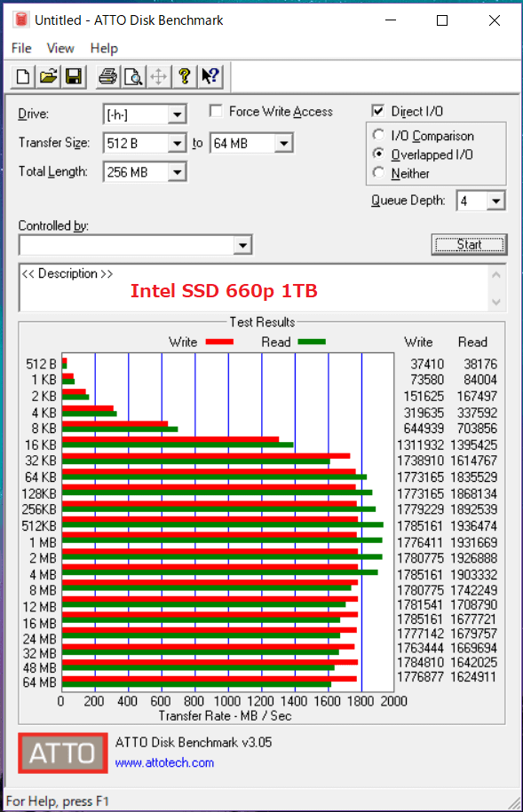Click the New document toolbar icon
This screenshot has height=812, width=523.
pos(23,76)
